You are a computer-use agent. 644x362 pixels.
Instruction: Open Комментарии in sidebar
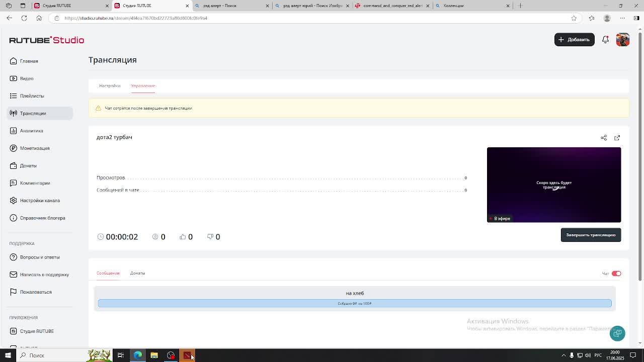[40, 183]
